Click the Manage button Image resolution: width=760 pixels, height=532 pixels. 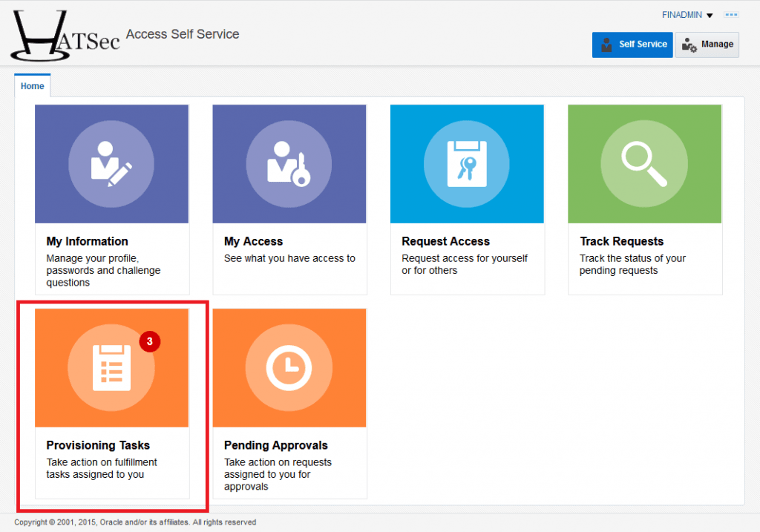click(x=707, y=45)
